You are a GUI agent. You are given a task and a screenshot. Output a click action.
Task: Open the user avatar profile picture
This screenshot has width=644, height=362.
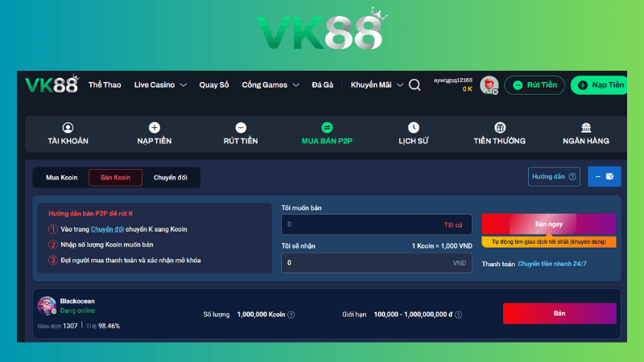[489, 85]
